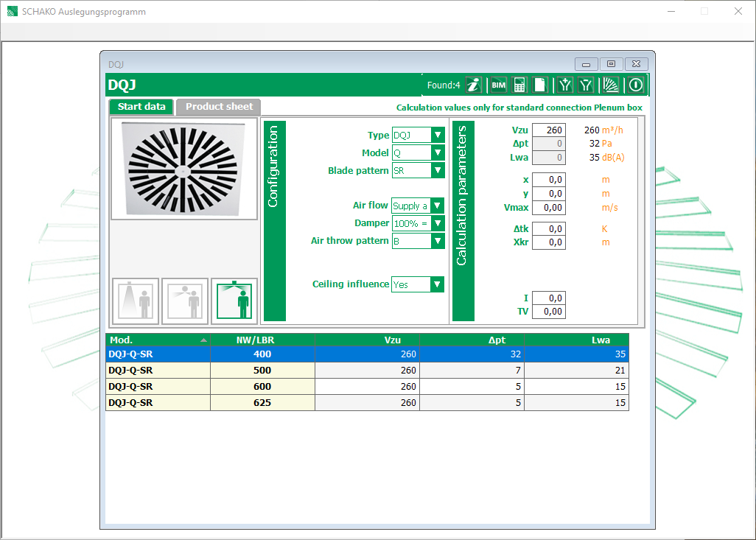The image size is (756, 540).
Task: Restore the DQJ inner window
Action: (x=612, y=64)
